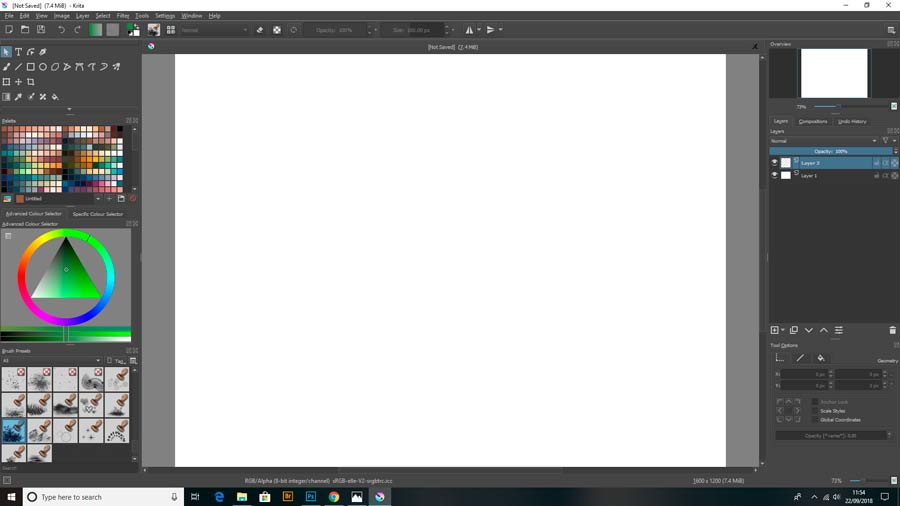
Task: Open the vertical mirror options arrow
Action: coord(501,30)
